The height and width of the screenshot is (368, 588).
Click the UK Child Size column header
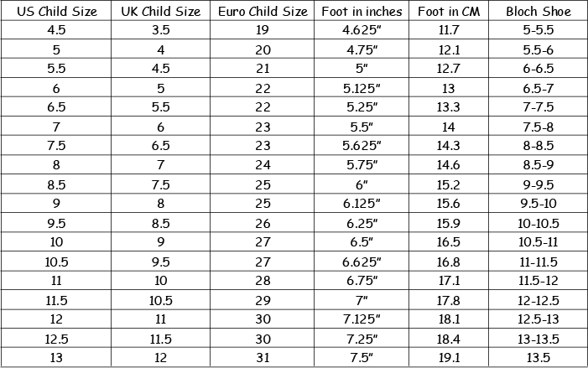pyautogui.click(x=160, y=11)
